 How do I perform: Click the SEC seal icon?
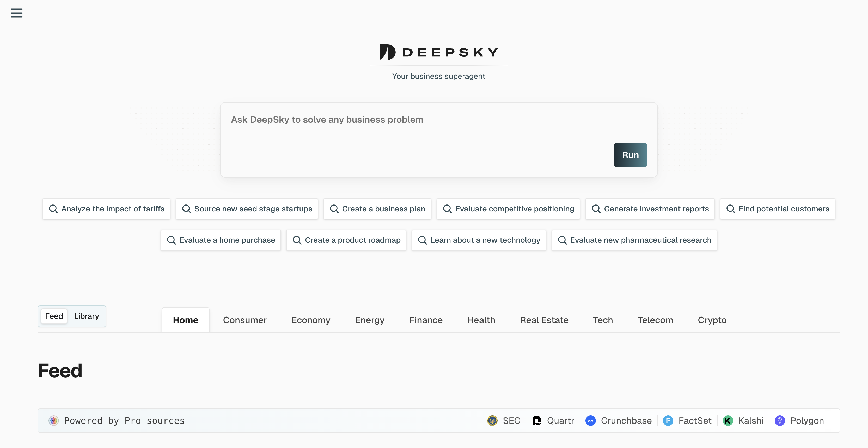pyautogui.click(x=492, y=421)
